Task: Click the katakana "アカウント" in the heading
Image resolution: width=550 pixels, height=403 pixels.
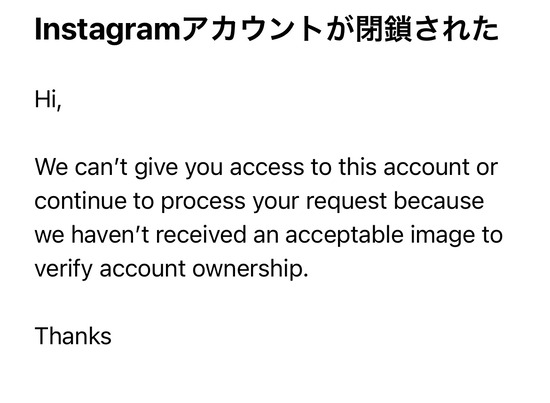Action: [253, 30]
